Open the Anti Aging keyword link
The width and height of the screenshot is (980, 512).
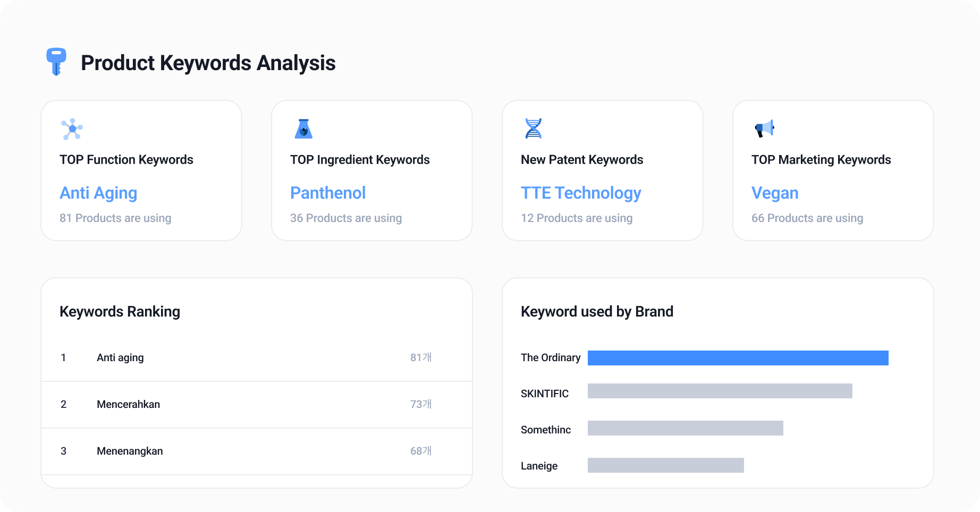98,193
